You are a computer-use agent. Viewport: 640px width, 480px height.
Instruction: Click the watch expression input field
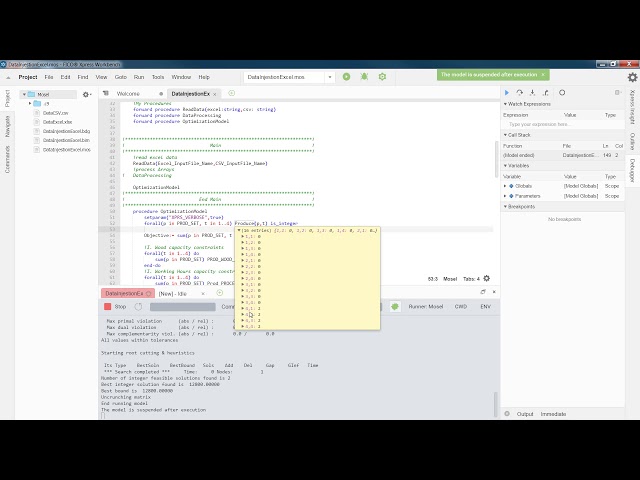pyautogui.click(x=562, y=124)
